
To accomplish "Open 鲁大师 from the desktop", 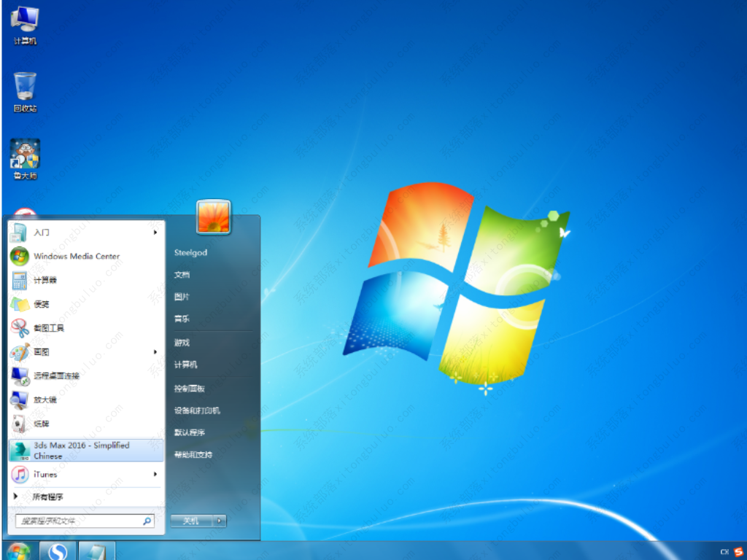I will coord(24,154).
